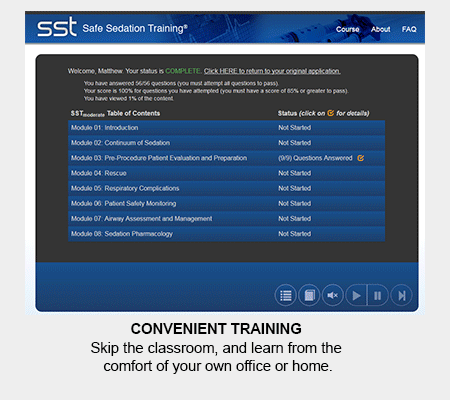Screen dimensions: 450x400
Task: Click HERE to return to original application
Action: pos(272,71)
